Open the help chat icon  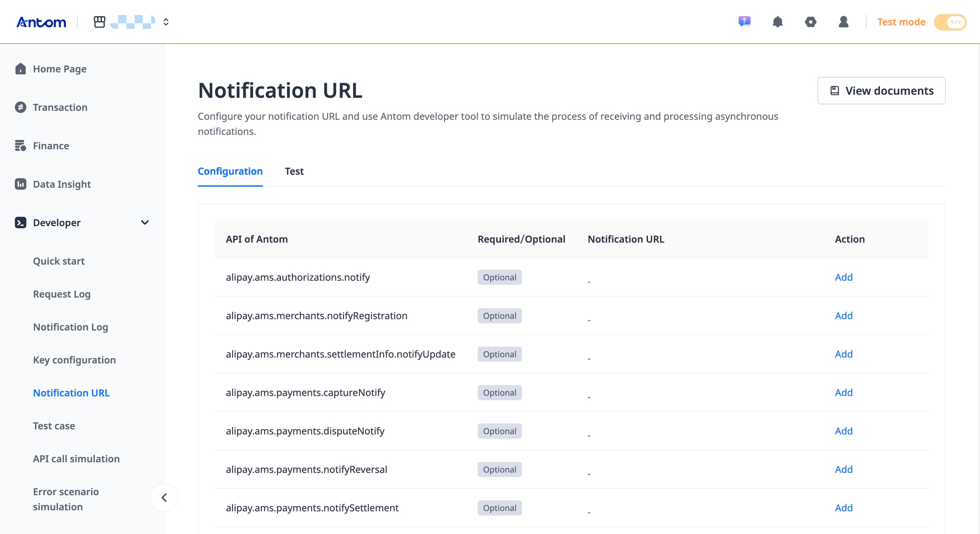click(x=744, y=22)
